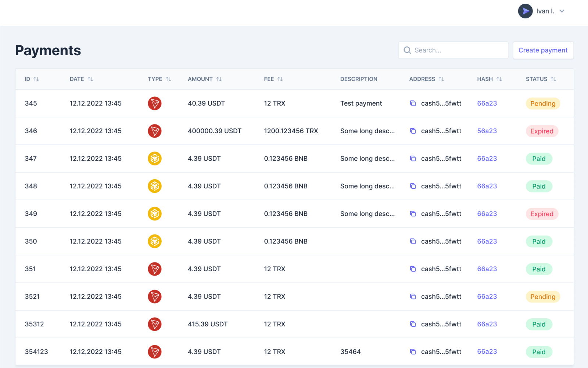Screen dimensions: 588x368
Task: Copy address for payment 354123
Action: point(413,352)
